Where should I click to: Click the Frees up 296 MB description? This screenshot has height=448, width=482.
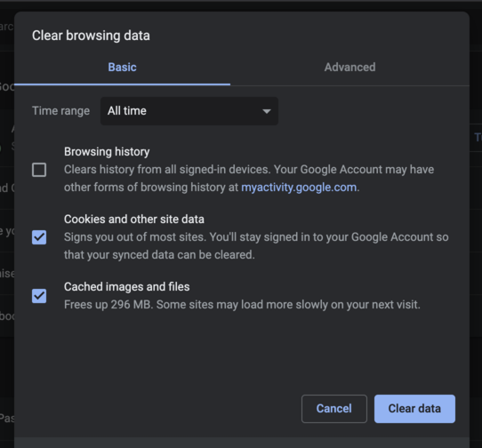pos(242,305)
